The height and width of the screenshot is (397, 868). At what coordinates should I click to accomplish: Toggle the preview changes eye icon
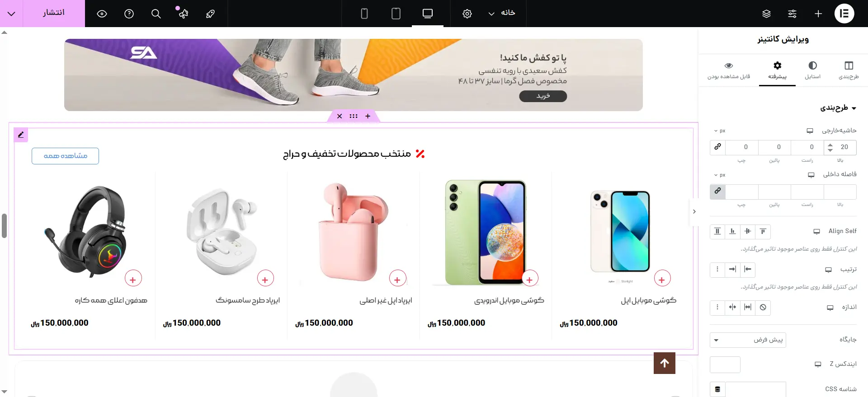coord(102,14)
